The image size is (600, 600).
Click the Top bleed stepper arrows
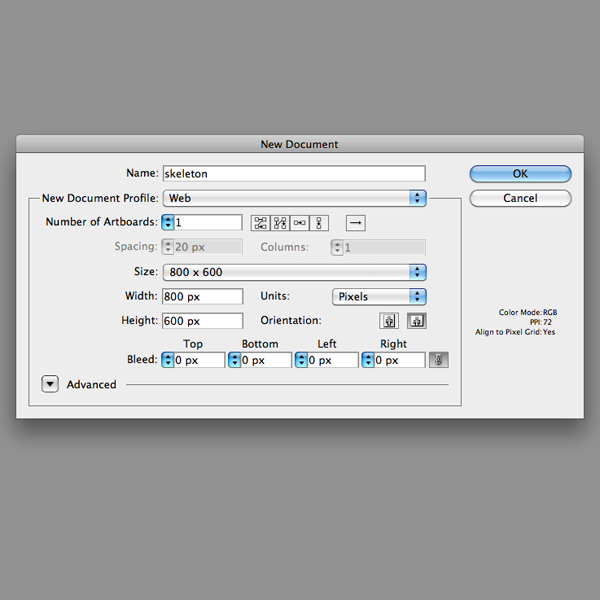click(x=168, y=360)
